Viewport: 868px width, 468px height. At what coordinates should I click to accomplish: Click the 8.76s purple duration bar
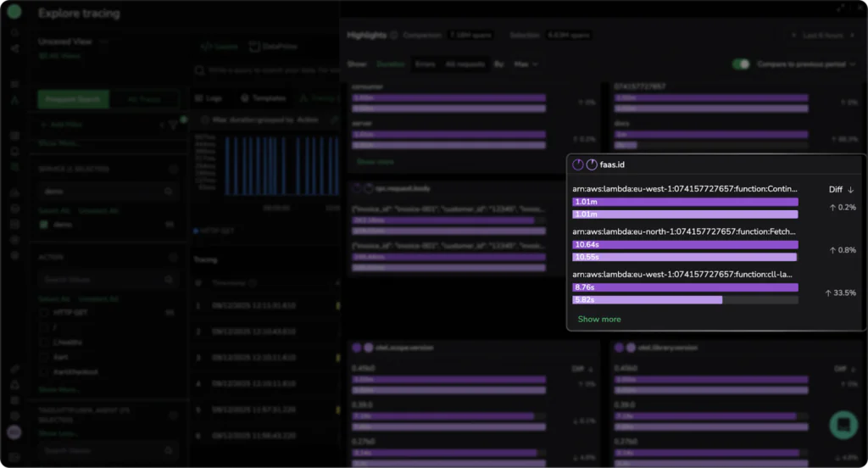coord(685,287)
